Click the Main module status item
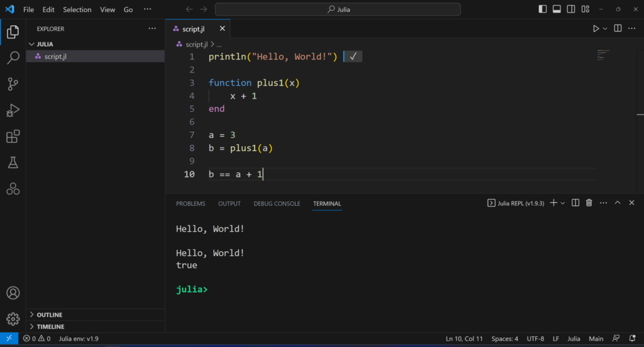644x347 pixels. (596, 338)
